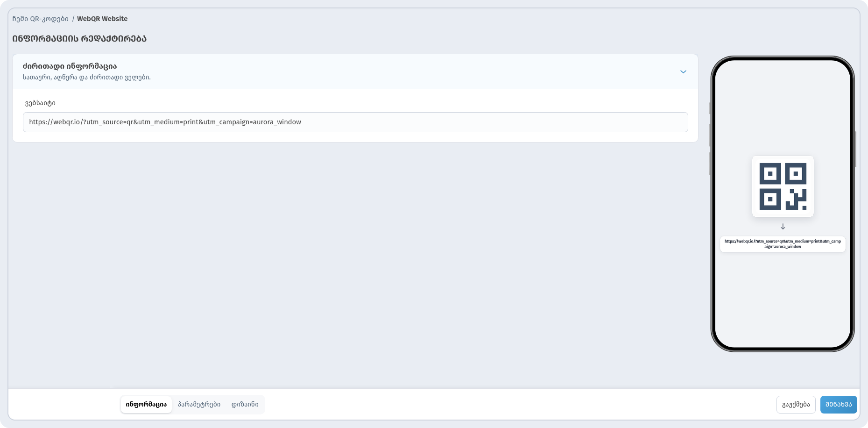Click the WebQR Website breadcrumb text
Viewport: 868px width, 428px height.
click(102, 19)
